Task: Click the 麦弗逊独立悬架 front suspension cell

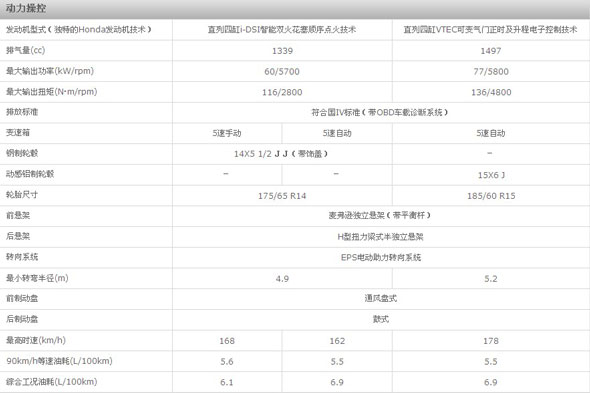Action: (380, 215)
